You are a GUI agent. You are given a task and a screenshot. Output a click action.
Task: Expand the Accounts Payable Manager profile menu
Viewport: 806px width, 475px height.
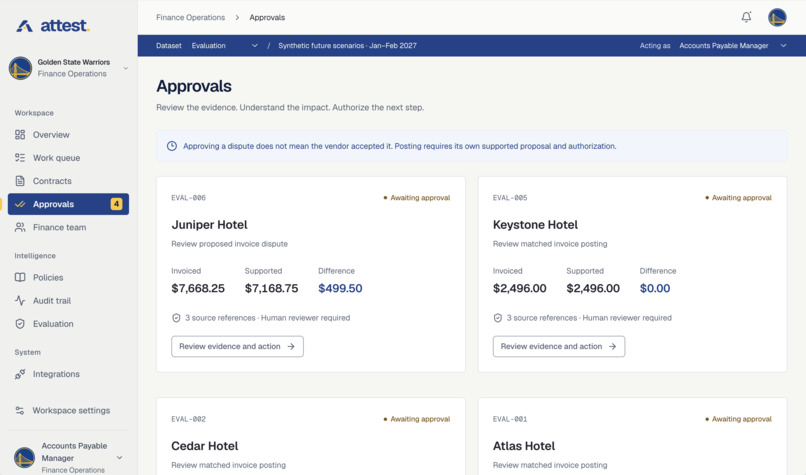[120, 458]
